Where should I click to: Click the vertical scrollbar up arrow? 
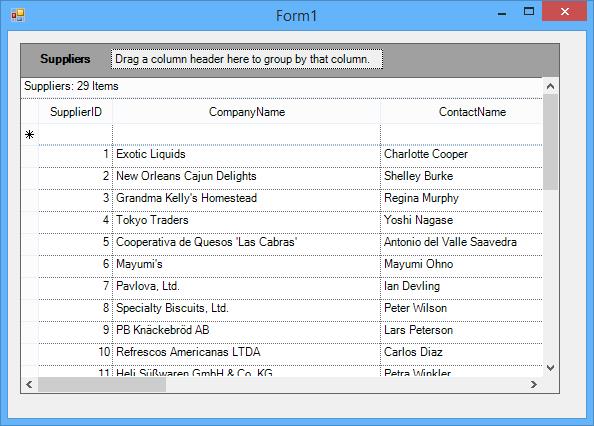coord(550,86)
